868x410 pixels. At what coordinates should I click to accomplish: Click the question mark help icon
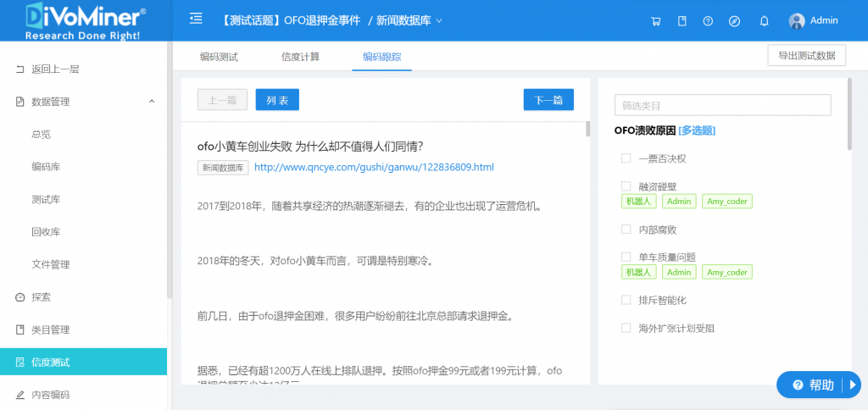tap(708, 21)
